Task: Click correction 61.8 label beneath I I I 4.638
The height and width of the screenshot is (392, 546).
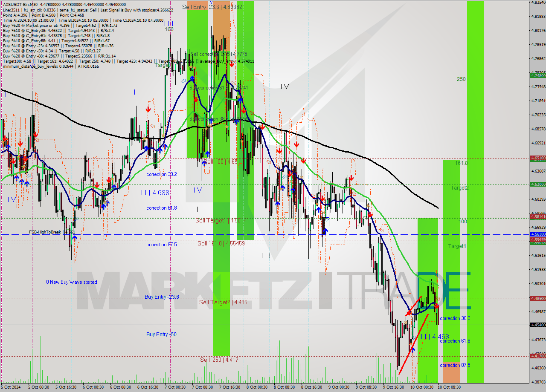Action: [x=162, y=208]
